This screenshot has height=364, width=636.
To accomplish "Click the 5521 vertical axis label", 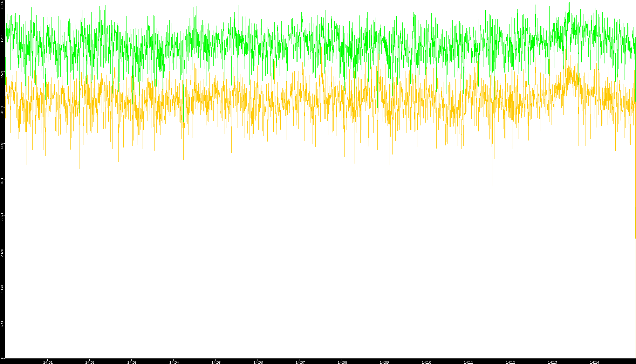I will tap(2, 74).
